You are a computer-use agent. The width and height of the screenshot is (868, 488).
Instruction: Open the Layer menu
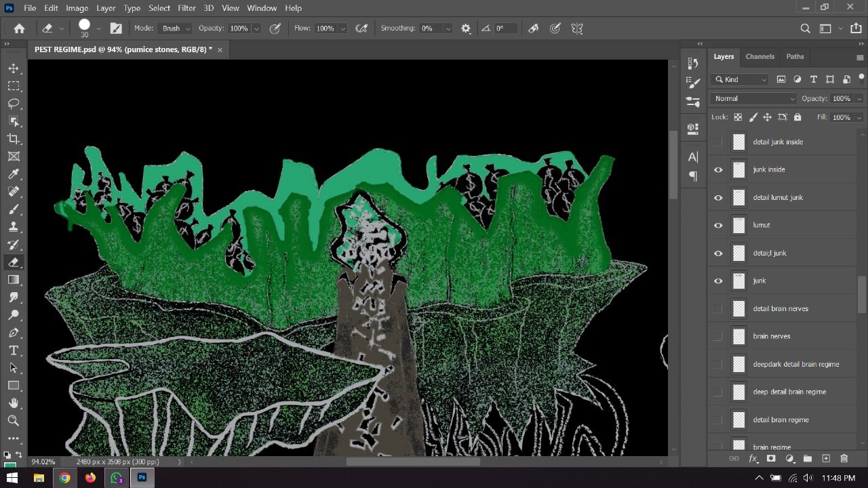pyautogui.click(x=106, y=8)
